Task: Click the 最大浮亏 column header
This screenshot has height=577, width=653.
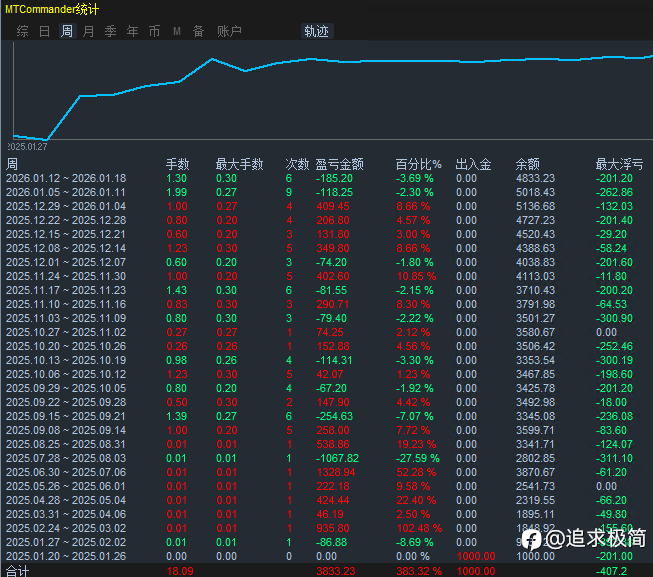Action: click(619, 164)
